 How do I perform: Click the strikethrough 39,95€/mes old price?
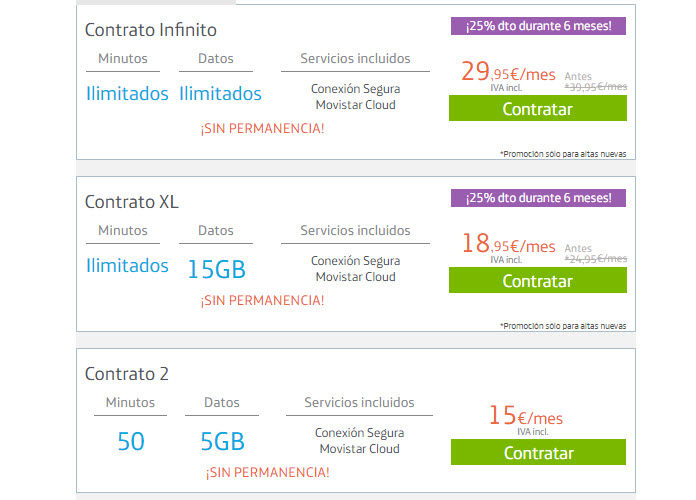tap(596, 87)
